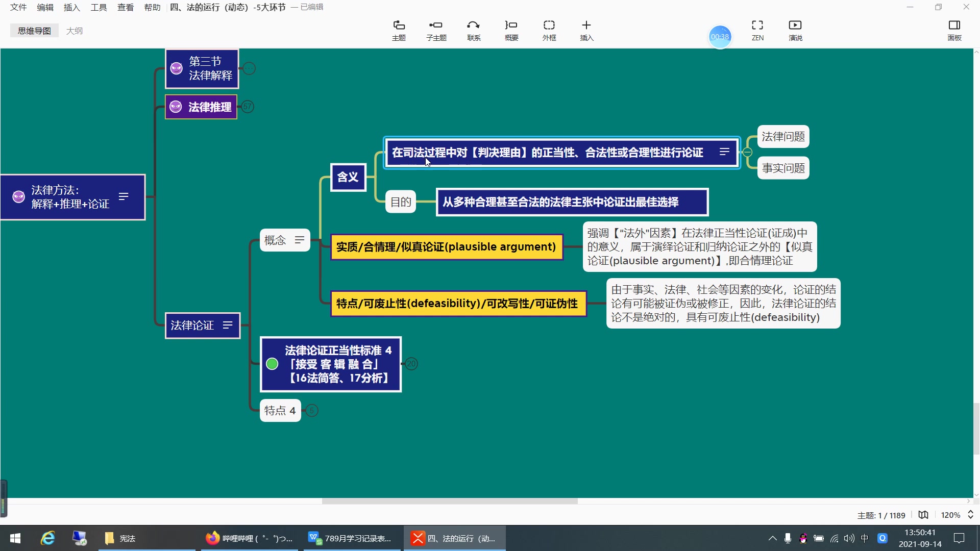
Task: Switch to Firefox 哔哩哔哩 window
Action: pos(250,538)
